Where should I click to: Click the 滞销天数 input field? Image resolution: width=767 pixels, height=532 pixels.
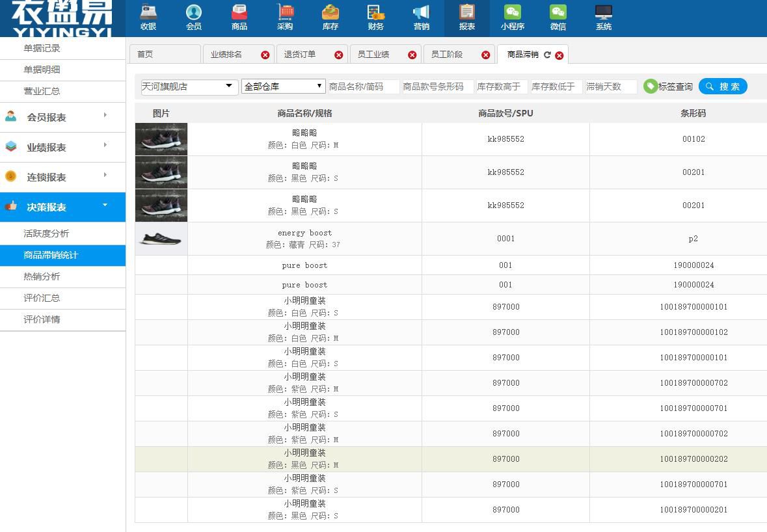coord(610,86)
